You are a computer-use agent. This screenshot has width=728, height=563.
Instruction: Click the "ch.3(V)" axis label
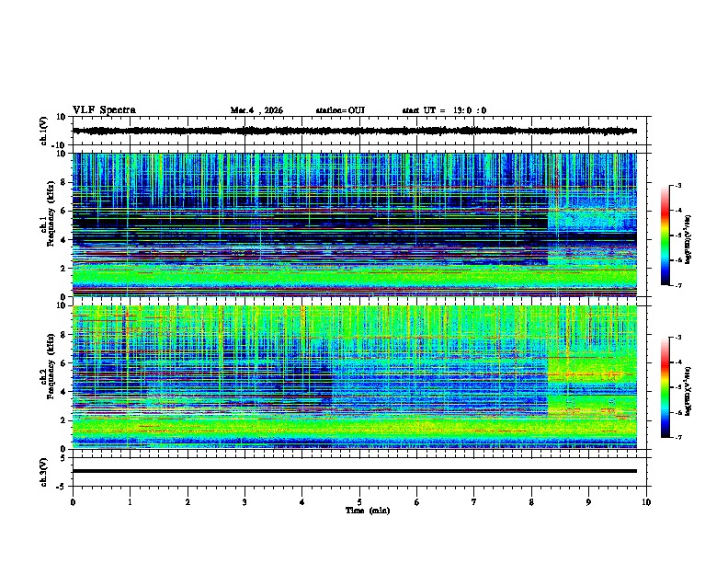[x=44, y=472]
